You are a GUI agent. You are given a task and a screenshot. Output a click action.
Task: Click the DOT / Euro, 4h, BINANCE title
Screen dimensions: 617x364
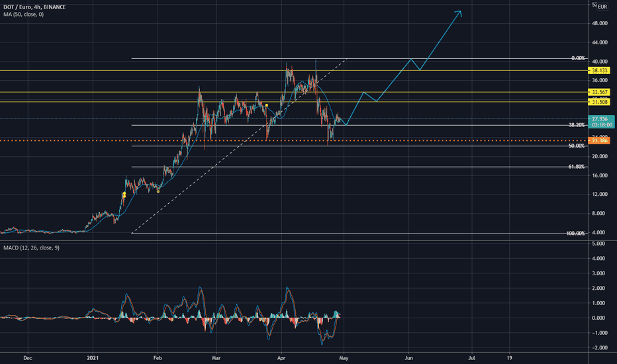click(x=34, y=7)
